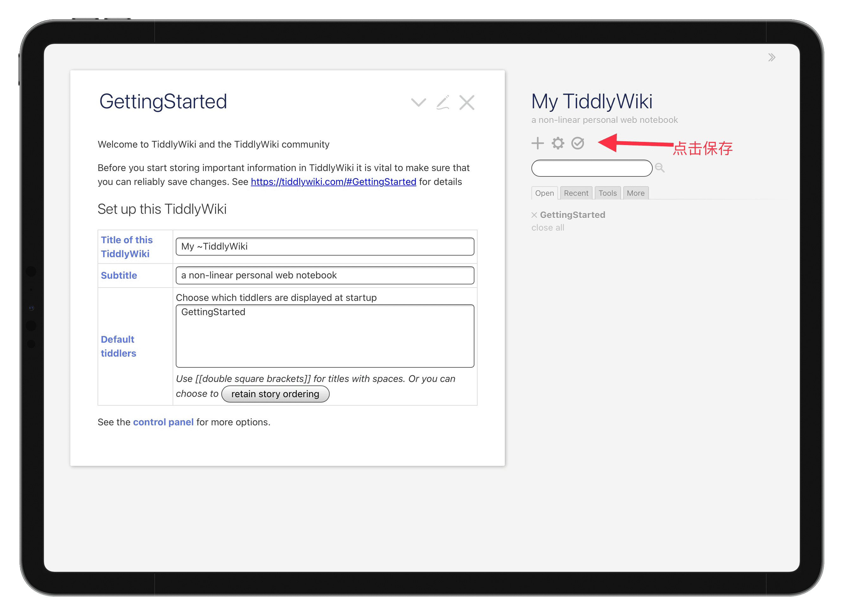Edit the GettingStarted tiddler pencil icon
Image resolution: width=844 pixels, height=616 pixels.
pyautogui.click(x=442, y=102)
